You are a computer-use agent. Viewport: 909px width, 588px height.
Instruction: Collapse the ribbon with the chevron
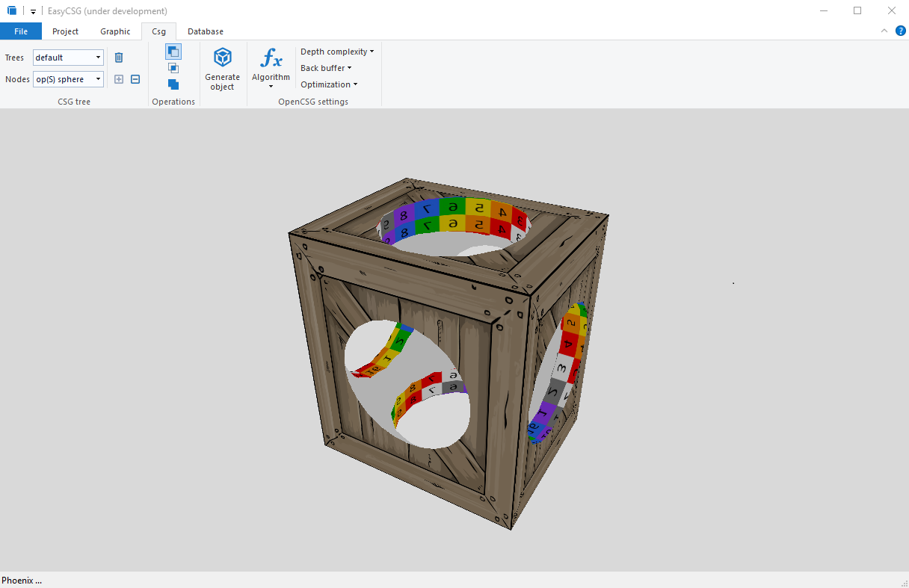884,31
